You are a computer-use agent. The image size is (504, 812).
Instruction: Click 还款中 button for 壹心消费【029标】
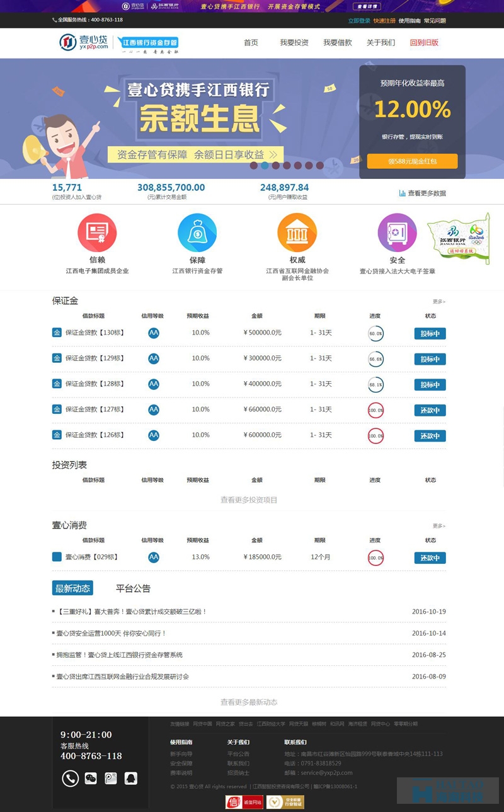point(430,558)
